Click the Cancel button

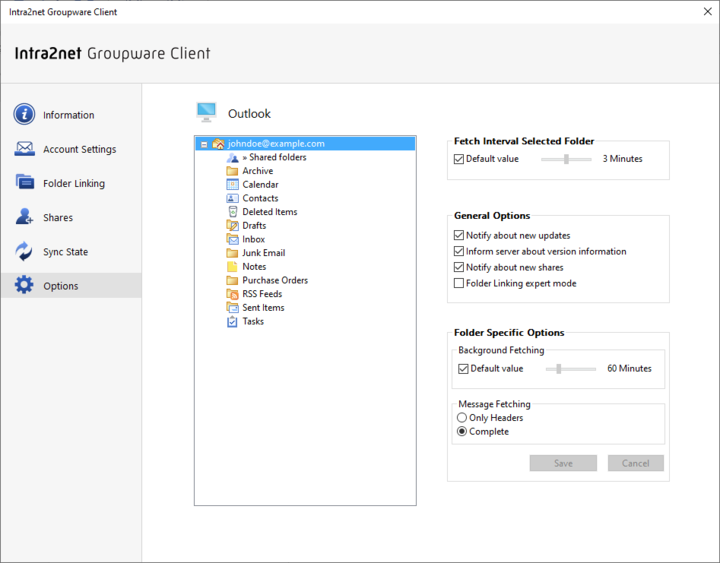(x=636, y=463)
